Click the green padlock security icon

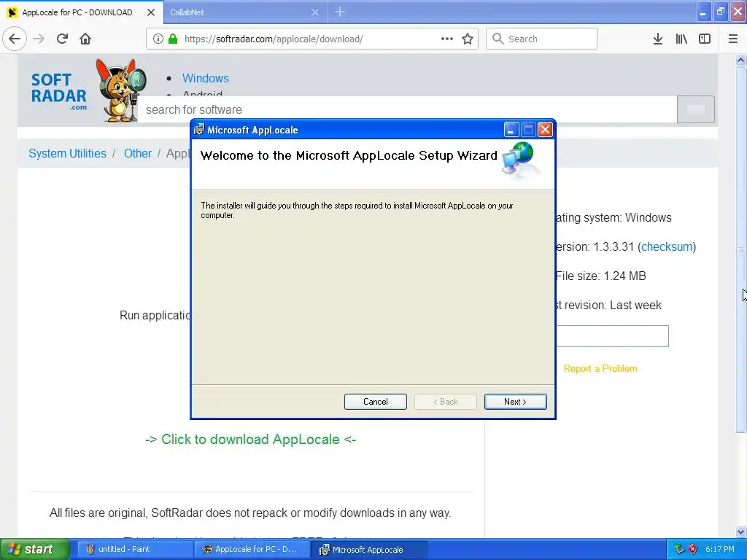click(x=173, y=39)
